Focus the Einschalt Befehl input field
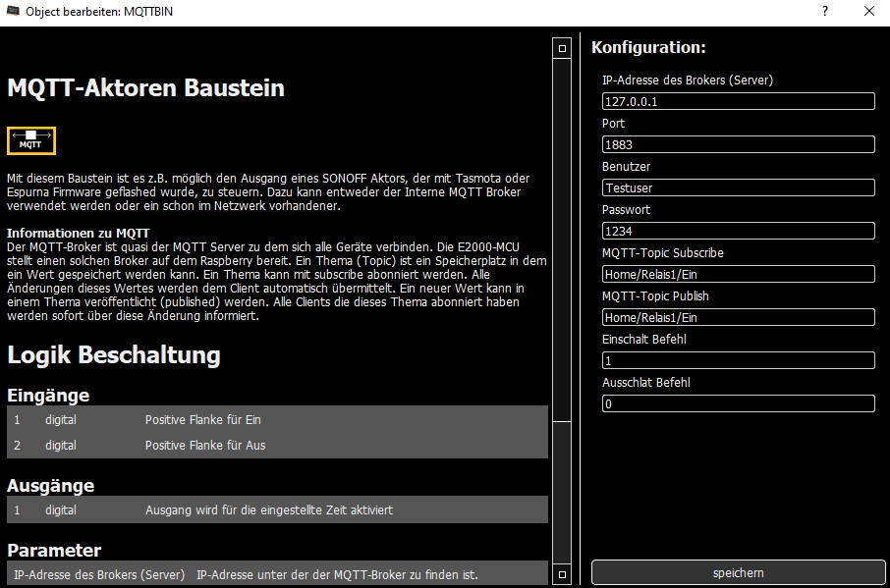 coord(738,360)
